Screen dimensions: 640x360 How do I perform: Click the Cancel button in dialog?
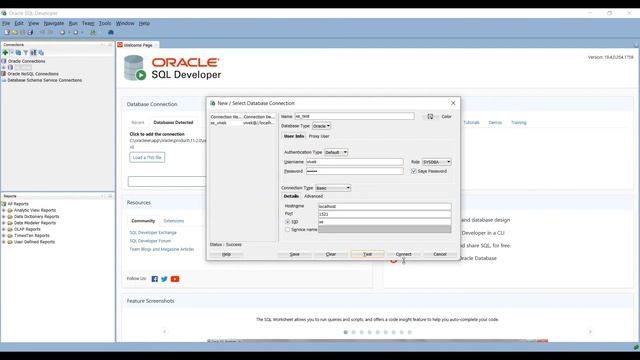point(440,254)
